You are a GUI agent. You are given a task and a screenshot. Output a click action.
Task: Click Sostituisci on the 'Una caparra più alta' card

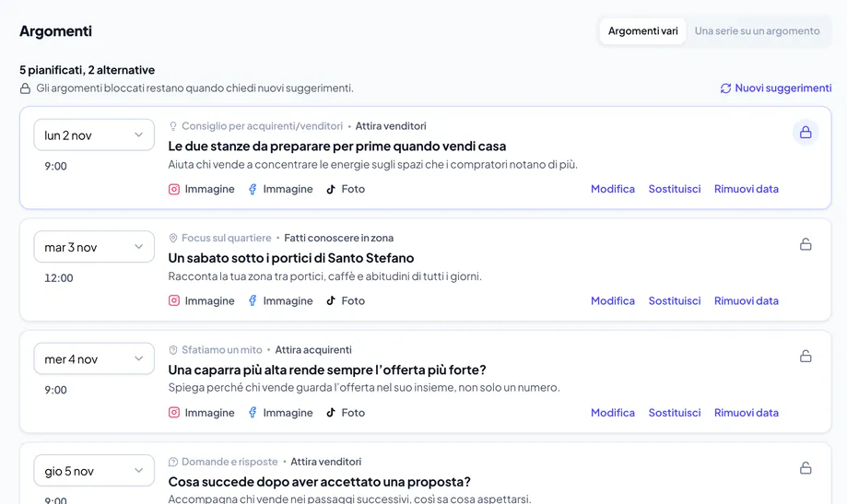[675, 413]
